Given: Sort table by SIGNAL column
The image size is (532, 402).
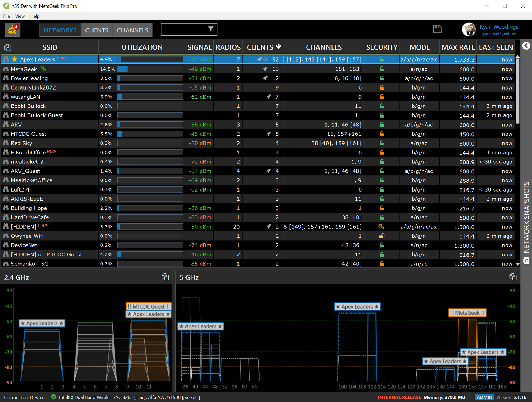Looking at the screenshot, I should tap(199, 47).
